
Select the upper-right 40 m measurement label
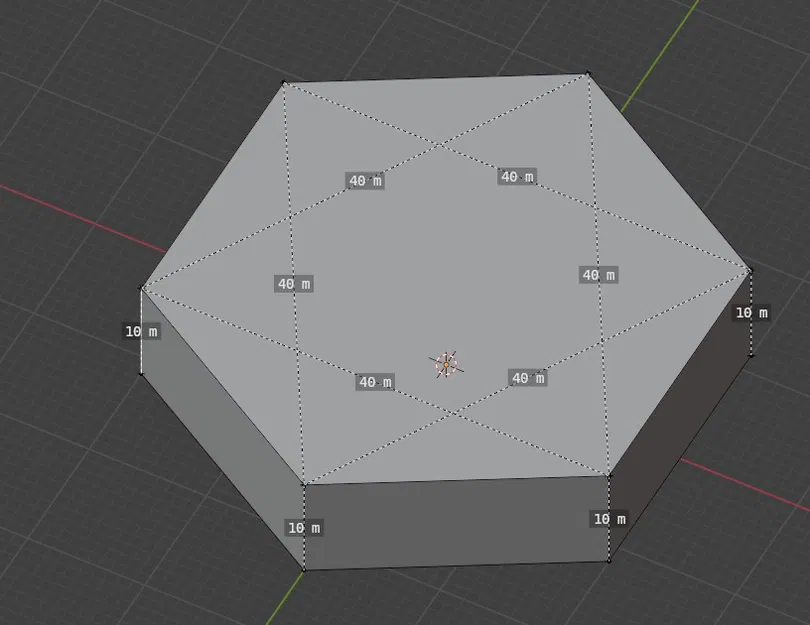coord(516,176)
